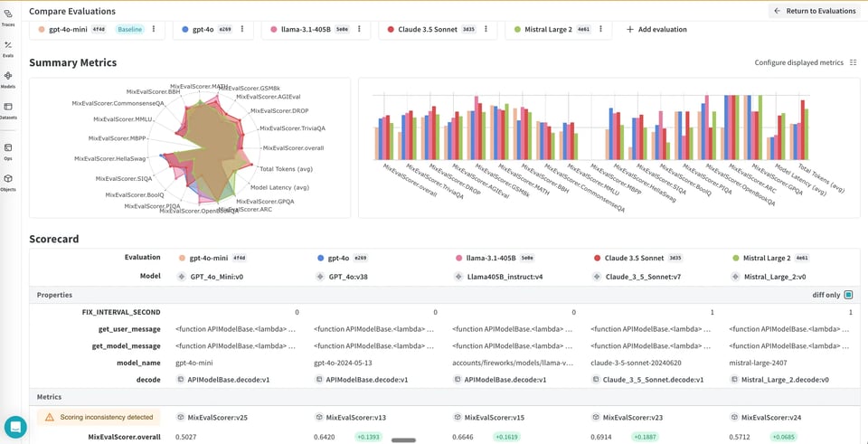The height and width of the screenshot is (444, 868).
Task: Open the gpt-4o-mini evaluation options menu
Action: coord(154,29)
